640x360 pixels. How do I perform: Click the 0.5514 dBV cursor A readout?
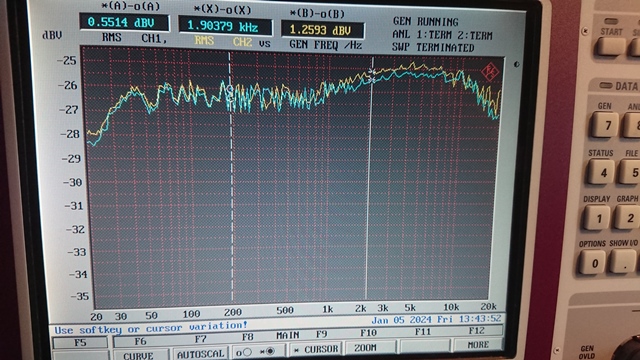click(x=124, y=22)
